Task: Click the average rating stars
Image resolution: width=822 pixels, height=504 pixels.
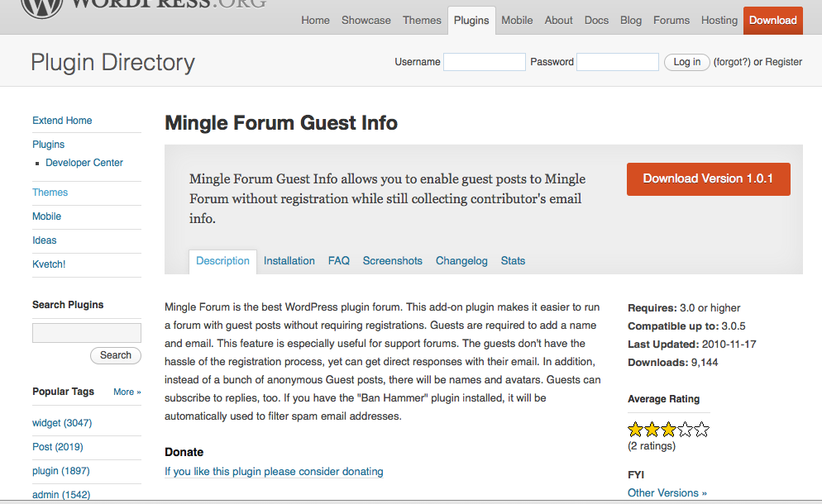Action: click(x=668, y=430)
